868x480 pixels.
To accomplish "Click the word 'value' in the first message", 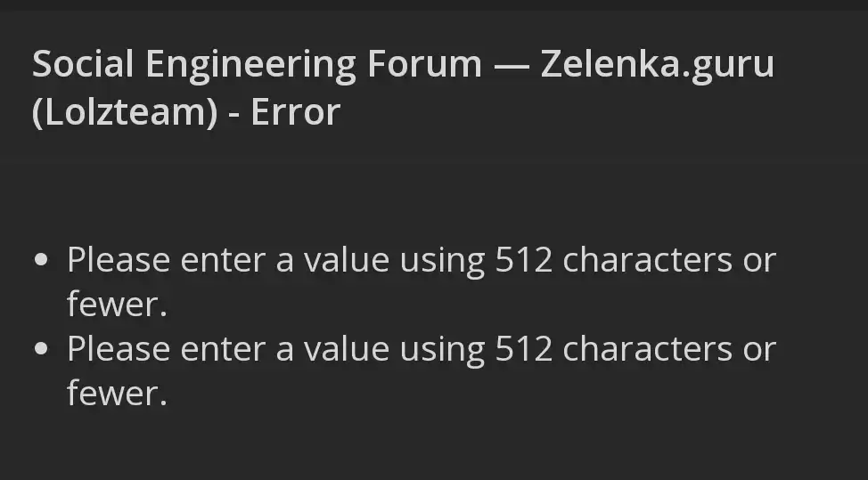I will point(347,260).
